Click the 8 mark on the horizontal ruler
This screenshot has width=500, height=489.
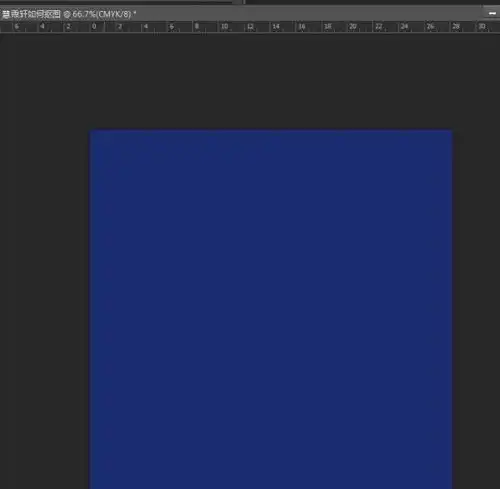pos(197,26)
